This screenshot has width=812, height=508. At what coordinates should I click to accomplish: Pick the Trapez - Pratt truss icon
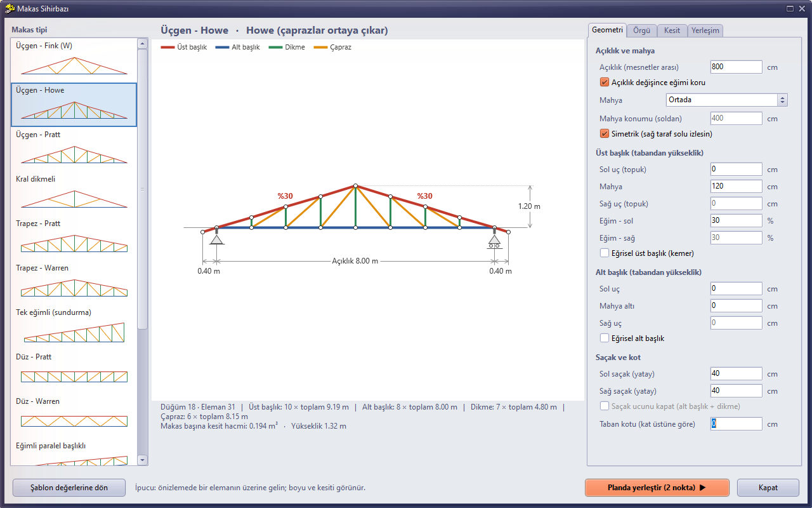tap(74, 243)
